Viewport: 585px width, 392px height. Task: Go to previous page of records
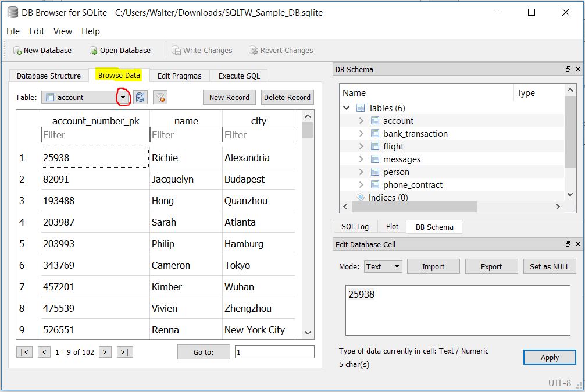(44, 352)
